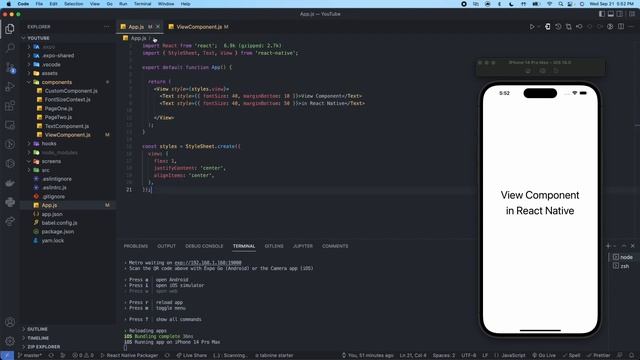
Task: Switch to the ViewComponent.js editor tab
Action: (199, 27)
